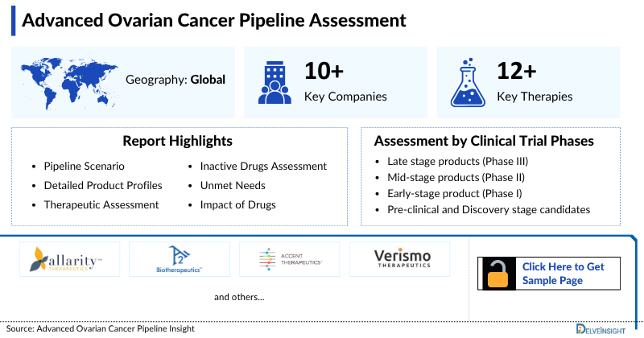Click the 'Source: Advanced Ovarian Cancer Pipeline Insight' text
The height and width of the screenshot is (338, 644).
click(100, 328)
